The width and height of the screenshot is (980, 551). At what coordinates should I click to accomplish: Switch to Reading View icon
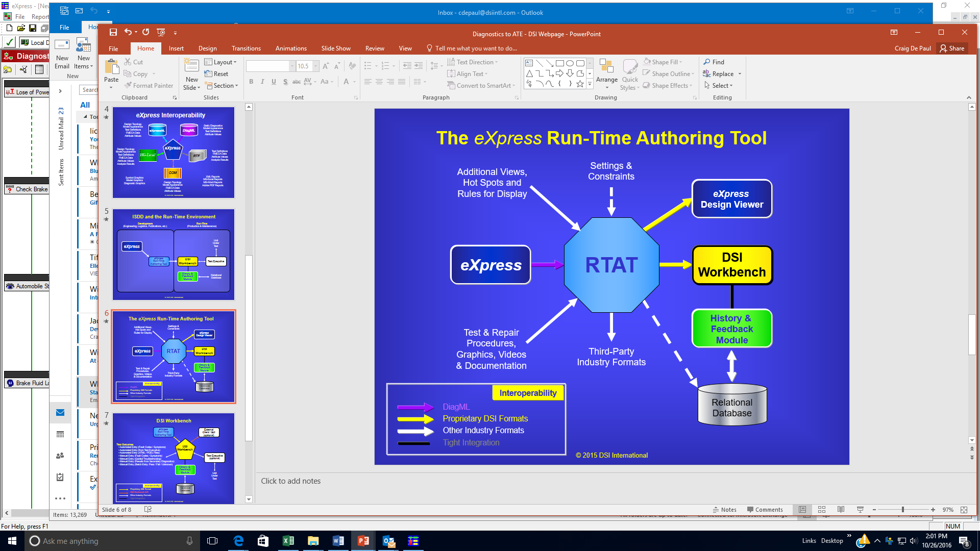tap(841, 510)
